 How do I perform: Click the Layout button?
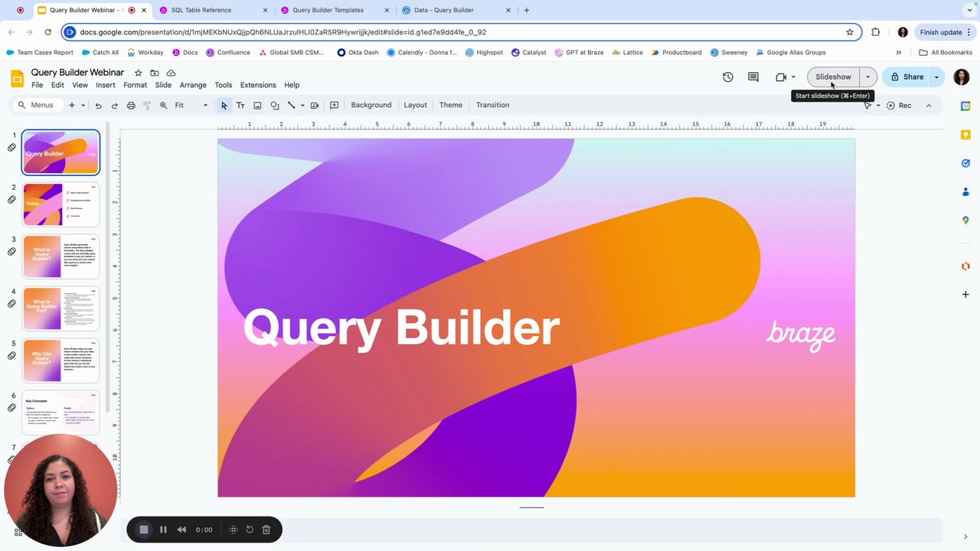click(415, 105)
